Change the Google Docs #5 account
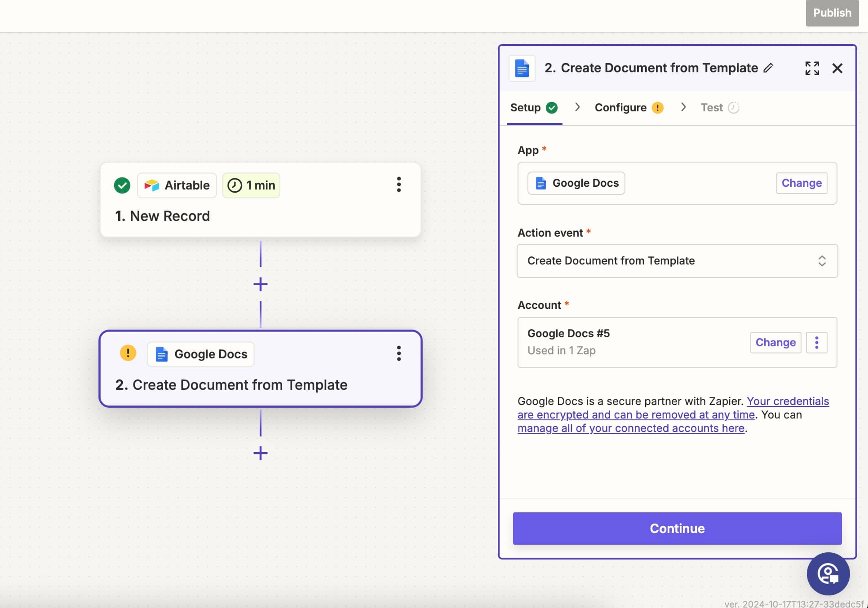This screenshot has height=608, width=868. [775, 343]
